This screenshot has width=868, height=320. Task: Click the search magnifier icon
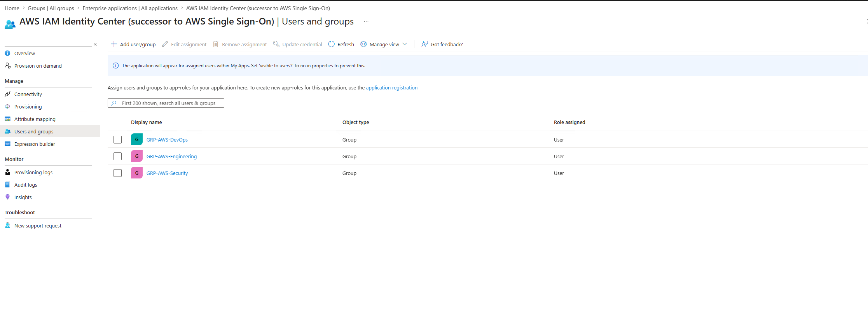pyautogui.click(x=114, y=103)
